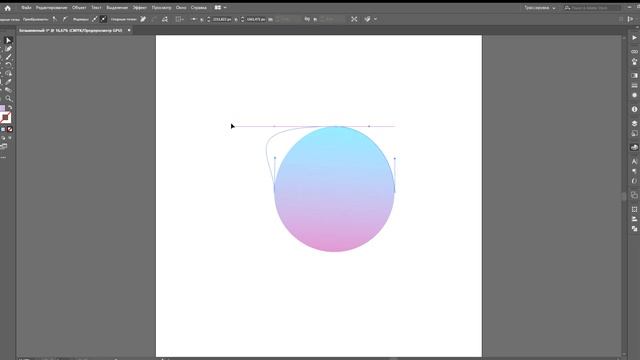
Task: Open dropdown beside the select similar icon
Action: click(375, 19)
